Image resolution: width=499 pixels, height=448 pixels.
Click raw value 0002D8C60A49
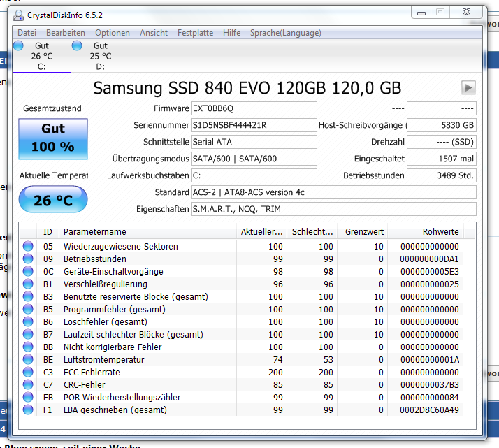[x=430, y=410]
